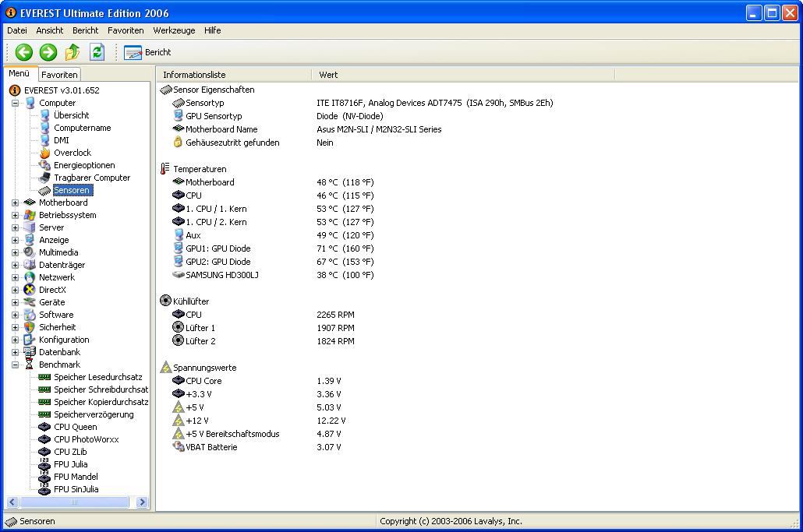Switch to the Menü tab
Screen dimensions: 803x532
(x=19, y=74)
